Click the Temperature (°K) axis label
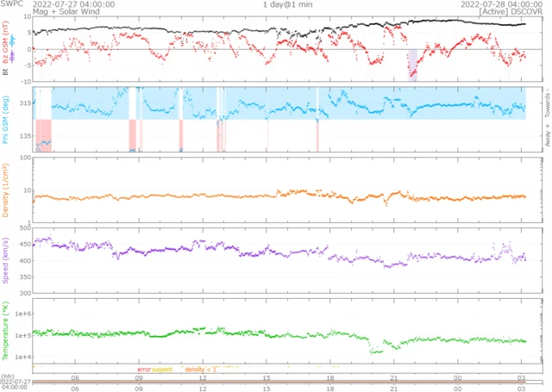This screenshot has width=552, height=392. [6, 329]
